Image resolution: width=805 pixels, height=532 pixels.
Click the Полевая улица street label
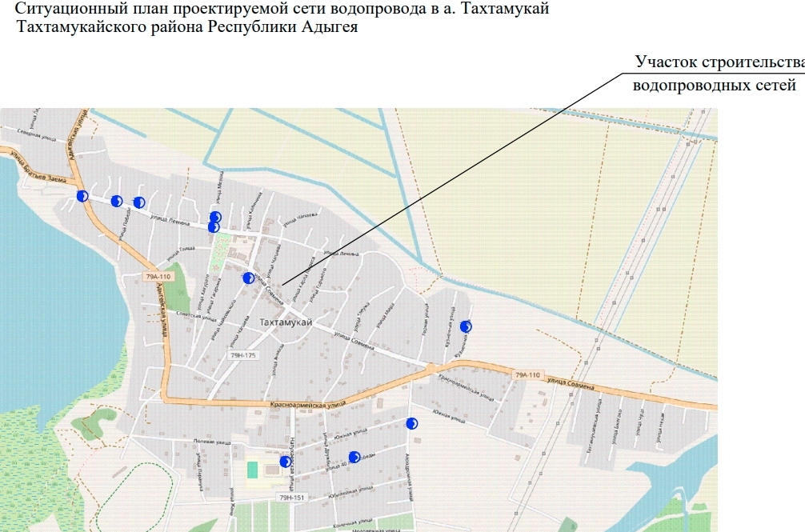[x=210, y=442]
